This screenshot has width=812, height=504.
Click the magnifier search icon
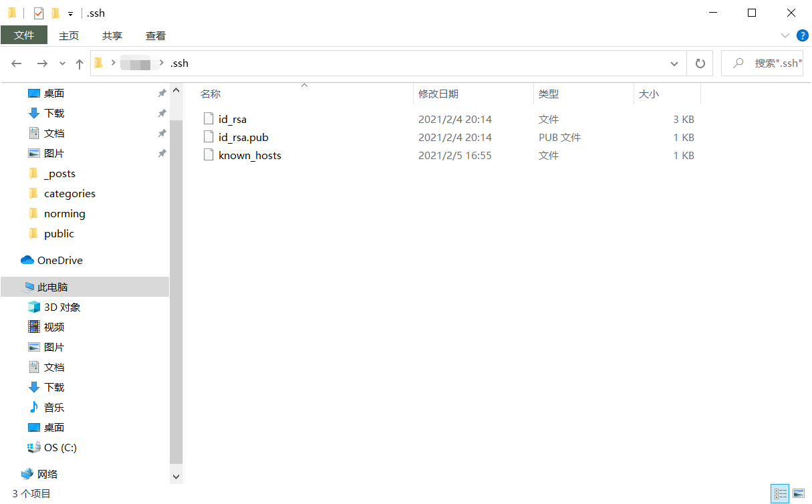click(x=738, y=63)
